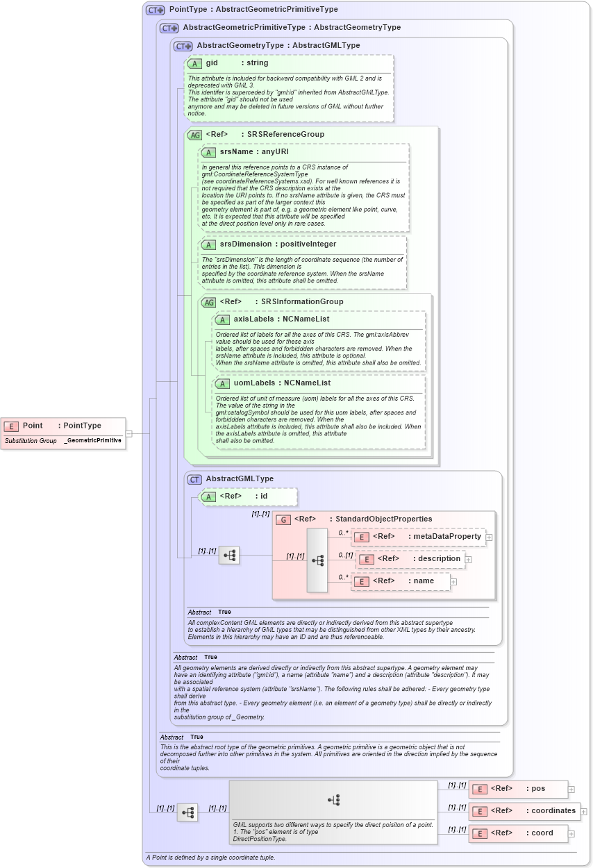The height and width of the screenshot is (868, 593).
Task: Select the PointType complex type icon
Action: point(154,9)
